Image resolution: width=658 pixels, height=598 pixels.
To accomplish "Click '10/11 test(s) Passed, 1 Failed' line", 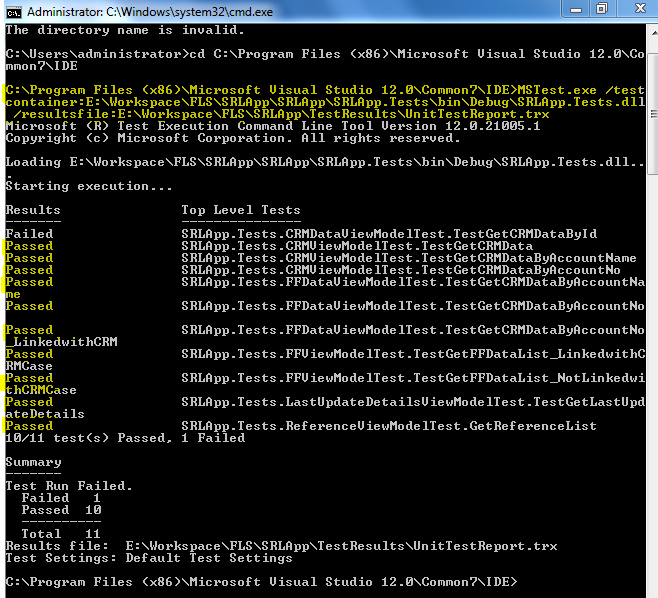I will (125, 438).
